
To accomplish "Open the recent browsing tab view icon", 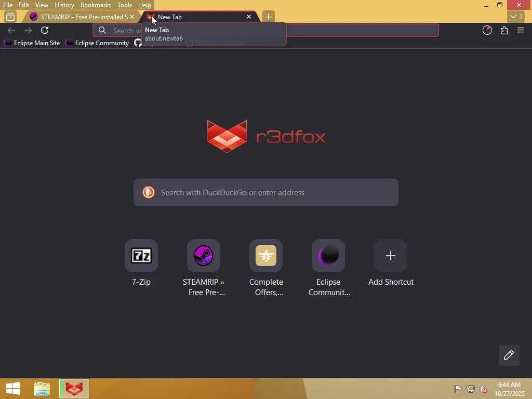I will click(x=10, y=17).
